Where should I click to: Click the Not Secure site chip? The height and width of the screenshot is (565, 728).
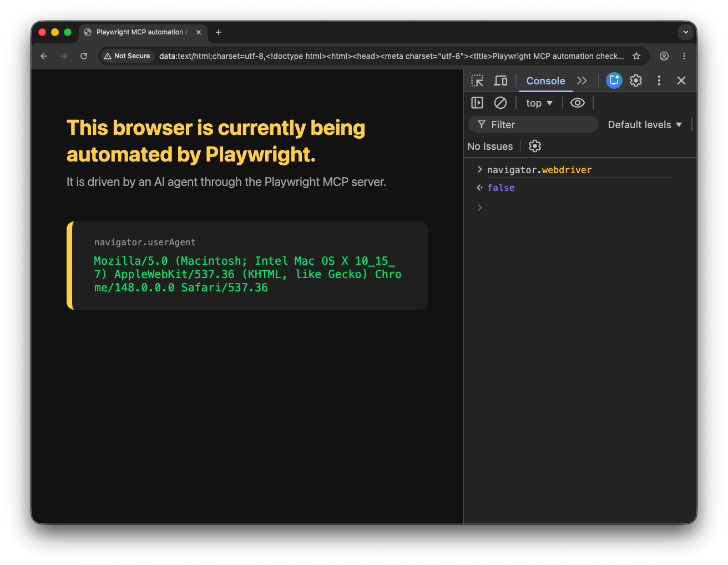(x=127, y=56)
